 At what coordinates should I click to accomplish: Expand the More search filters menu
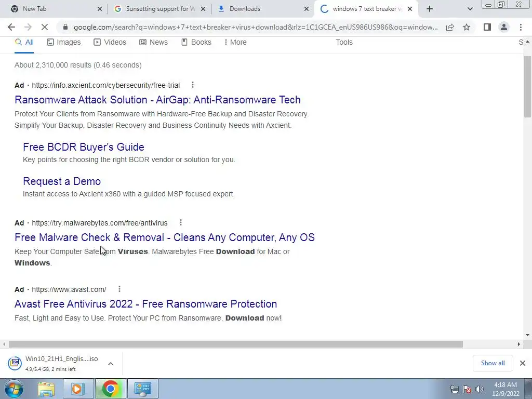click(x=235, y=43)
